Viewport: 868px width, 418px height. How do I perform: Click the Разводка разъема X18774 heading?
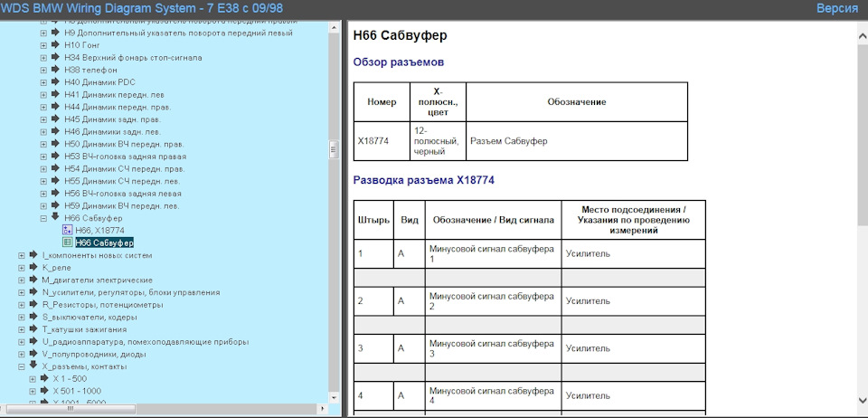[423, 180]
